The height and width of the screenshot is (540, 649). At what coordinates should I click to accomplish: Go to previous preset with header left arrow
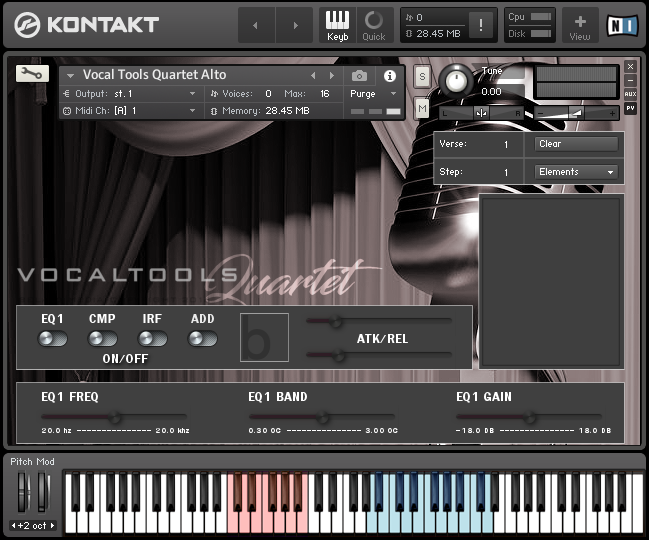256,25
